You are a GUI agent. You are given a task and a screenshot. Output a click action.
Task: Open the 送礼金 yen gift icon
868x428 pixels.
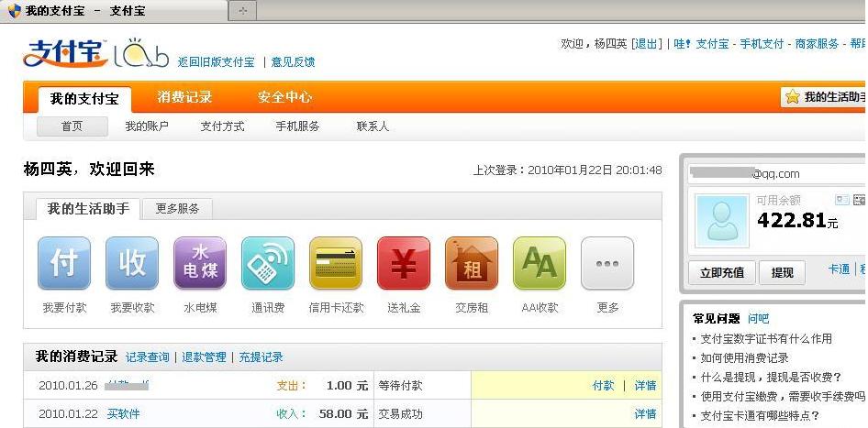(x=404, y=263)
